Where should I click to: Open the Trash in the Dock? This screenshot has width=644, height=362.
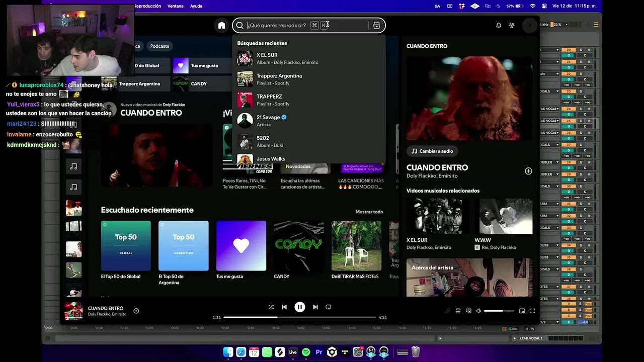coord(416,352)
